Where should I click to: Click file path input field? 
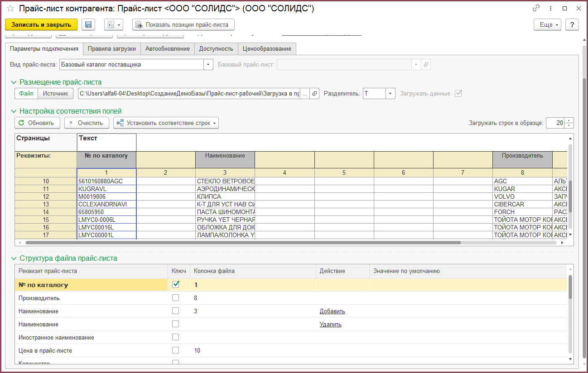[189, 94]
